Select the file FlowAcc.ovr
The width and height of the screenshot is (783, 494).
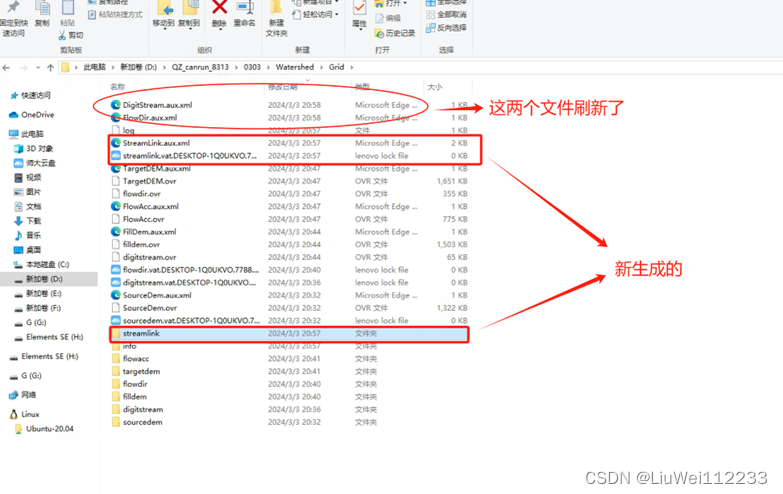point(143,219)
